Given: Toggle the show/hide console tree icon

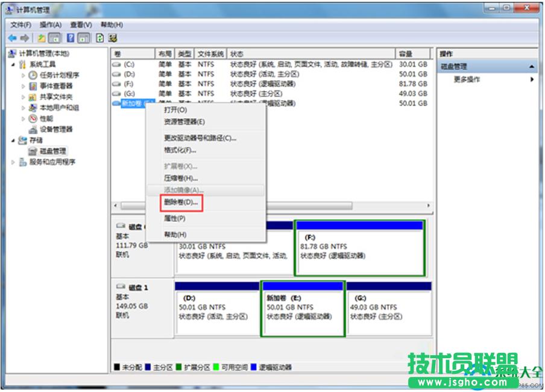Looking at the screenshot, I should (x=54, y=38).
